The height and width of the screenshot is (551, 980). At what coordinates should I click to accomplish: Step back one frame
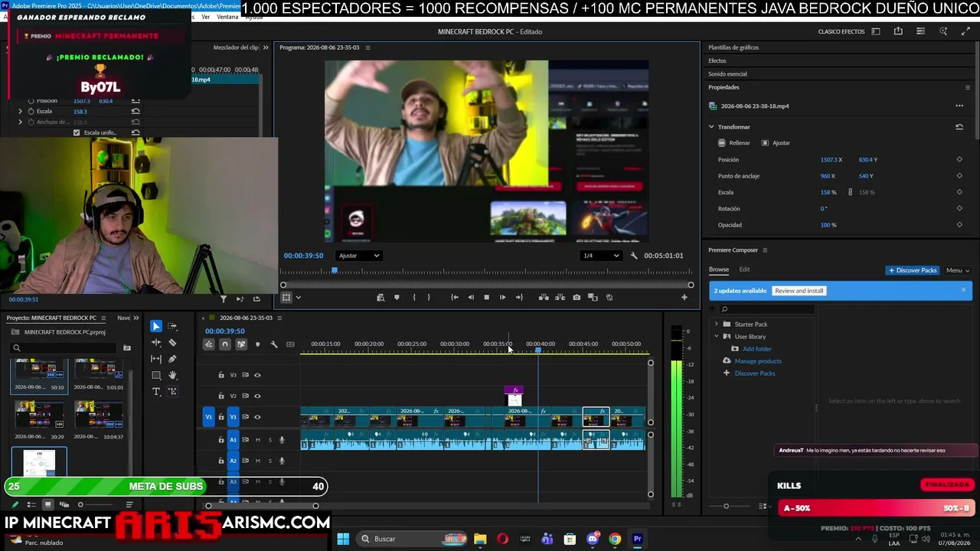[471, 298]
